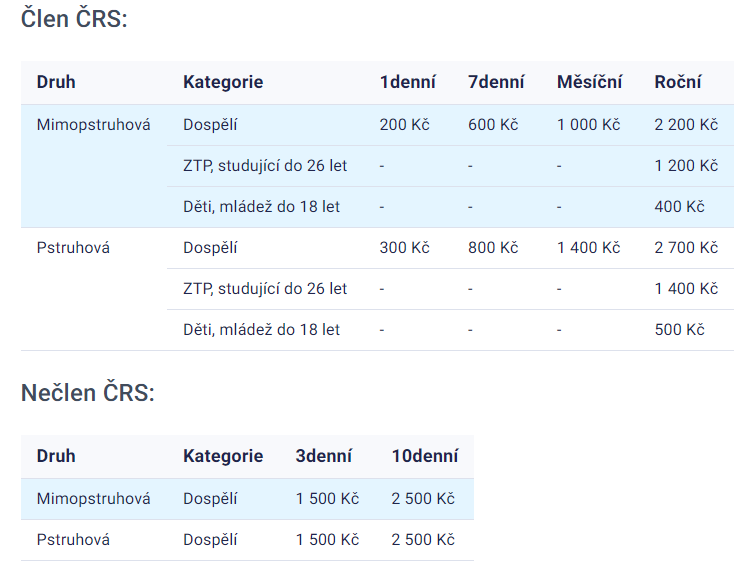The height and width of the screenshot is (571, 741).
Task: Click the 200 Kč one-day price
Action: pos(404,125)
